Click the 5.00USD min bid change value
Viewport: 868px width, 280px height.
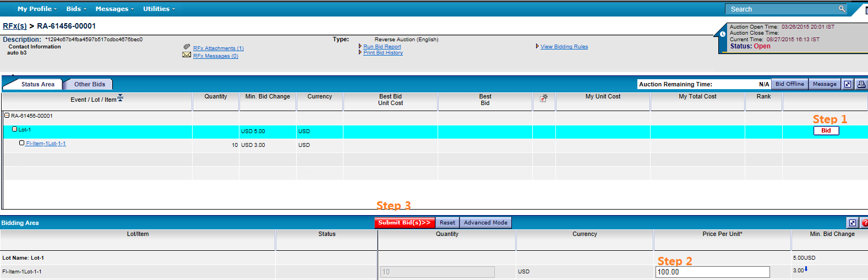[x=804, y=258]
